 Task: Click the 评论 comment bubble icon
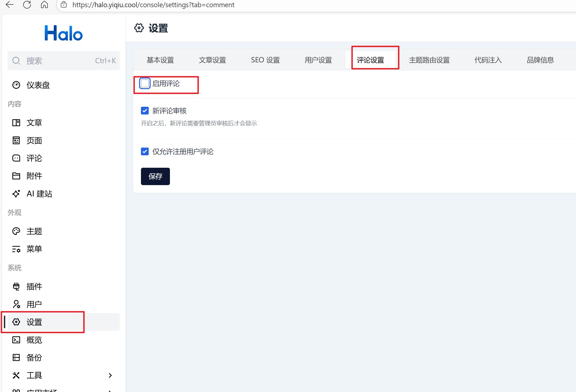tap(16, 158)
